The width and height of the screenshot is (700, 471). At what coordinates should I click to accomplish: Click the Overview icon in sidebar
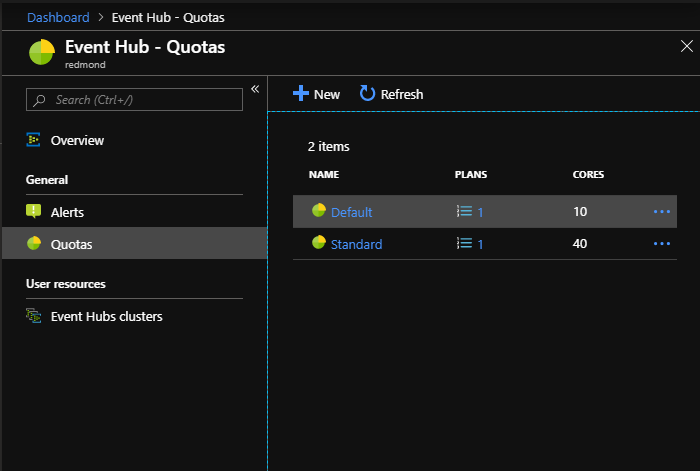(33, 141)
